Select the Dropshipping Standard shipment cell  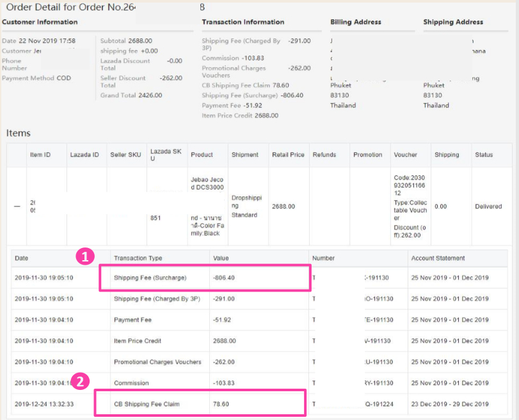(x=246, y=206)
